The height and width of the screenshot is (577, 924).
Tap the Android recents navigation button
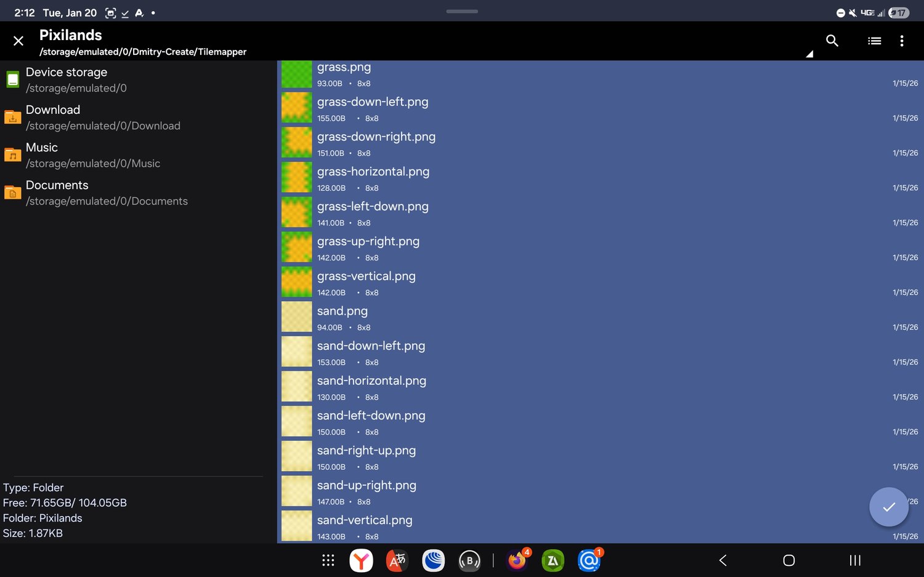[855, 560]
